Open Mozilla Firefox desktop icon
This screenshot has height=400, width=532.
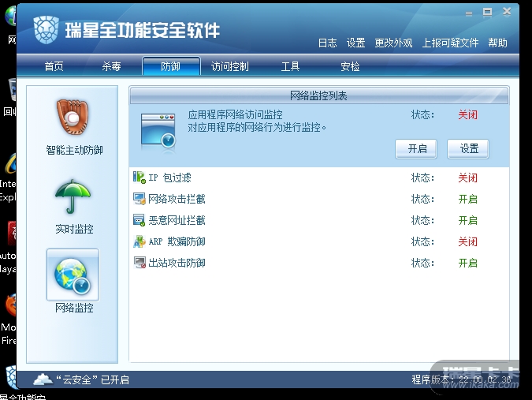[10, 305]
